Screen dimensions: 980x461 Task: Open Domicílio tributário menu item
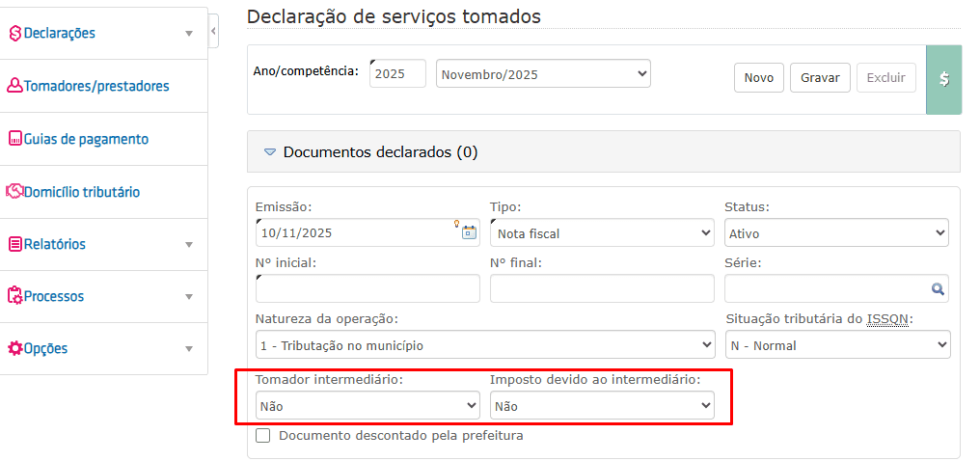(x=104, y=191)
